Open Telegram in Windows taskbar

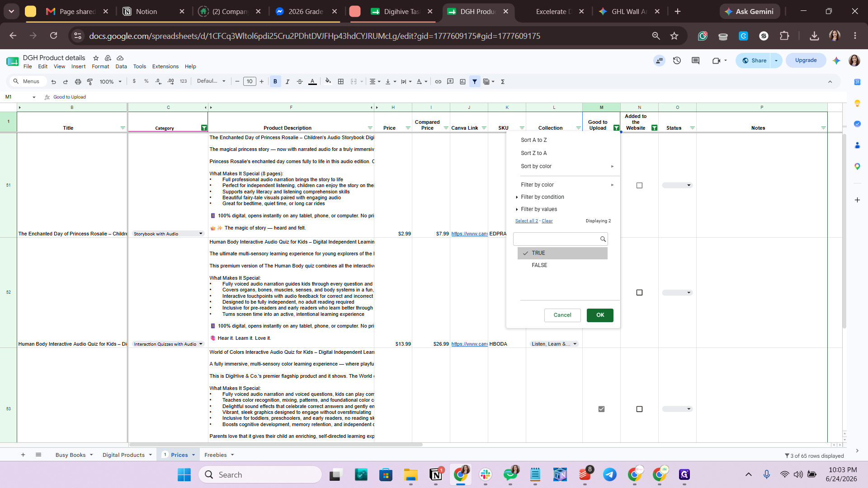click(x=610, y=475)
